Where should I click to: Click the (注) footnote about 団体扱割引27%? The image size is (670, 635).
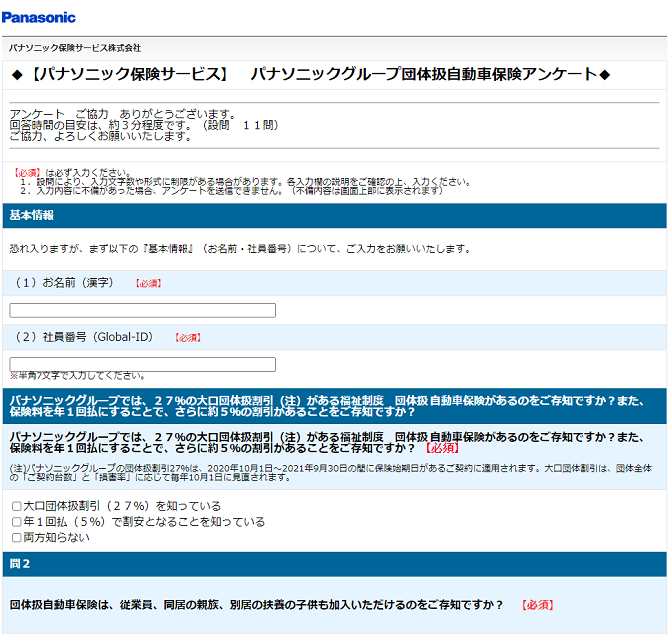click(x=331, y=473)
